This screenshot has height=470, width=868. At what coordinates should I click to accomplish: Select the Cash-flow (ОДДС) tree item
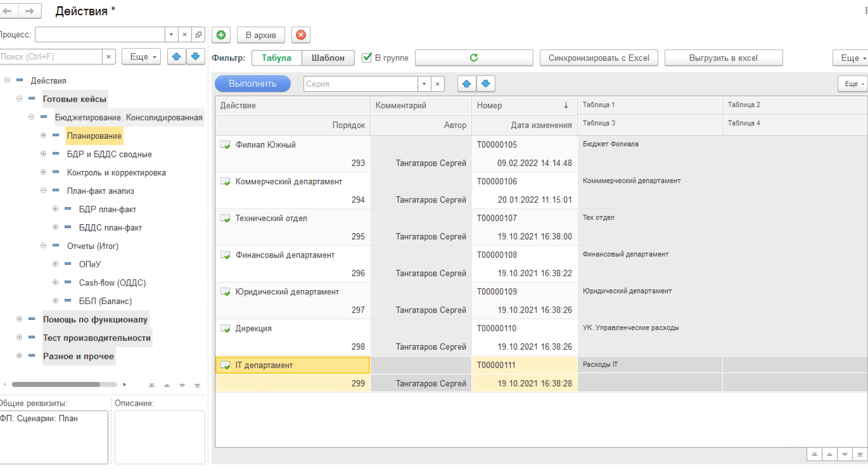(x=112, y=283)
